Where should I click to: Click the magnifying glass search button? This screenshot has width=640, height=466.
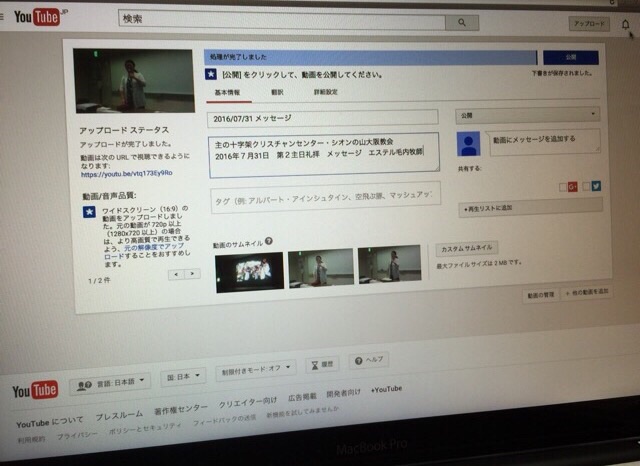[x=461, y=21]
